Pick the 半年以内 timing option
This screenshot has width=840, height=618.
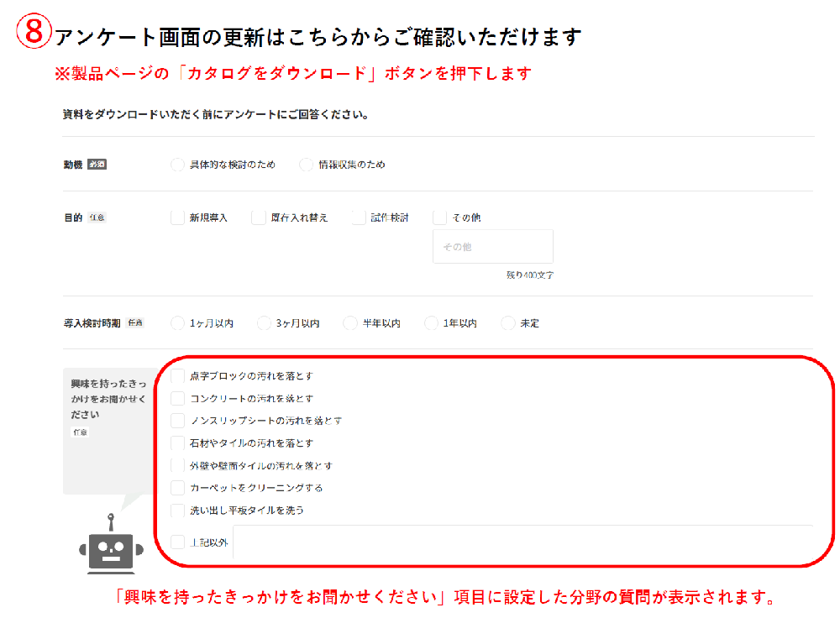point(350,323)
